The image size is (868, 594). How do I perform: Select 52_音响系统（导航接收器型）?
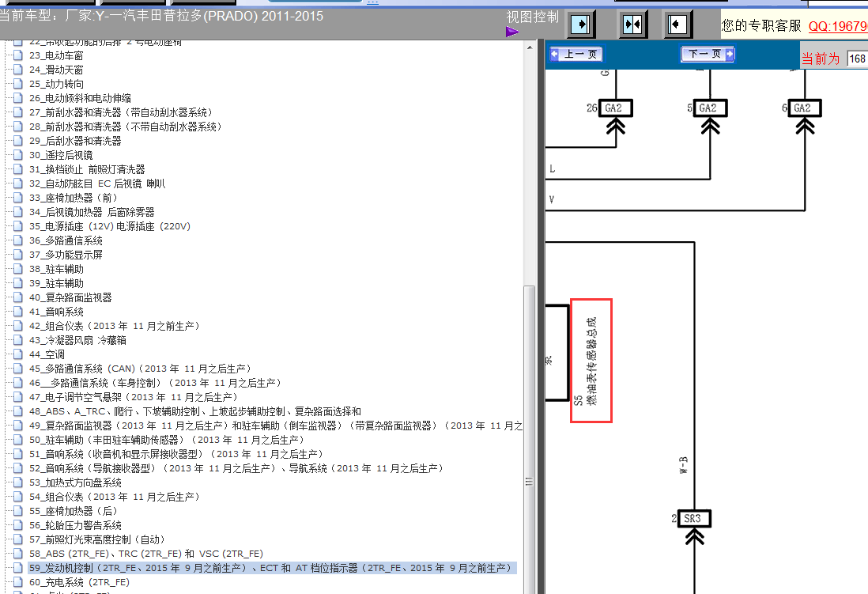[x=237, y=468]
